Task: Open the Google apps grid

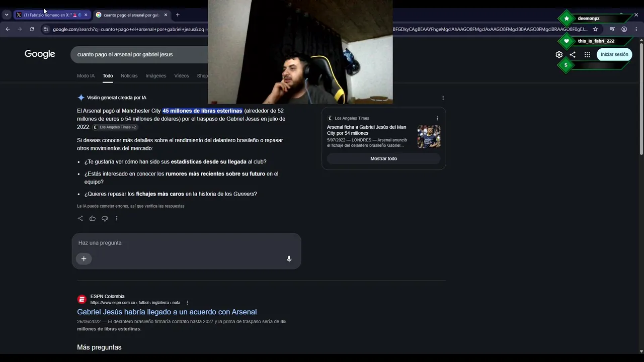Action: tap(587, 54)
